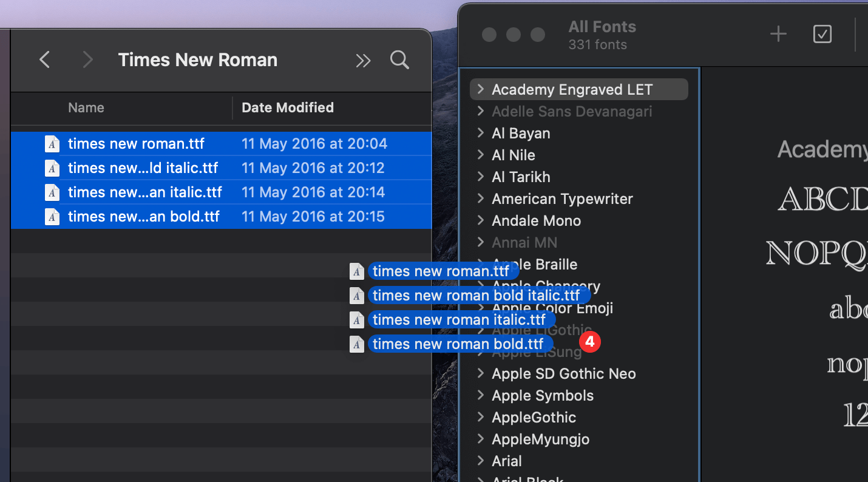Screen dimensions: 868x482
Task: Select the file modified at 20:15
Action: coord(222,217)
